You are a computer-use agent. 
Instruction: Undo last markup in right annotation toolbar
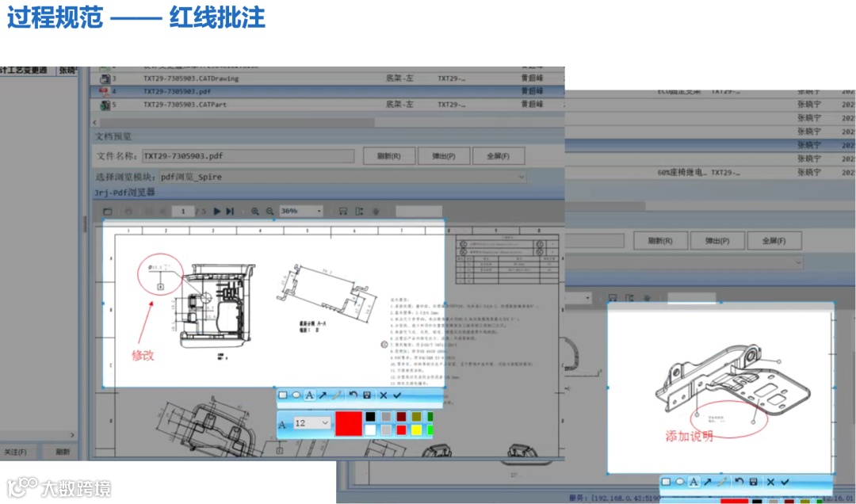click(739, 482)
